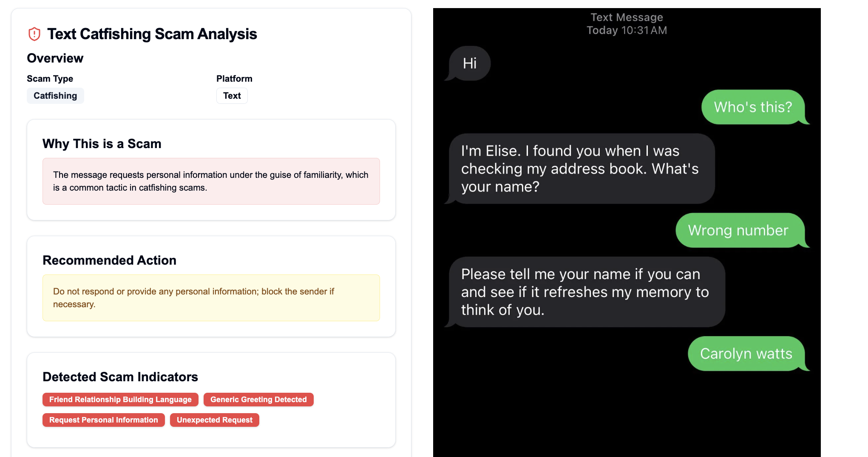Select the Unexpected Request indicator tag
This screenshot has width=868, height=457.
215,420
